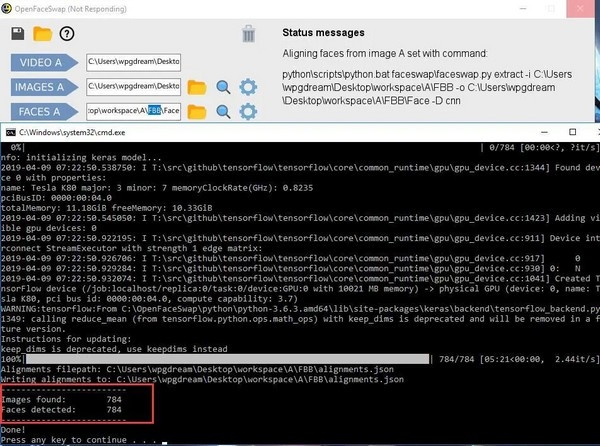Image resolution: width=600 pixels, height=446 pixels.
Task: Click the FACES A path text field
Action: (x=133, y=111)
